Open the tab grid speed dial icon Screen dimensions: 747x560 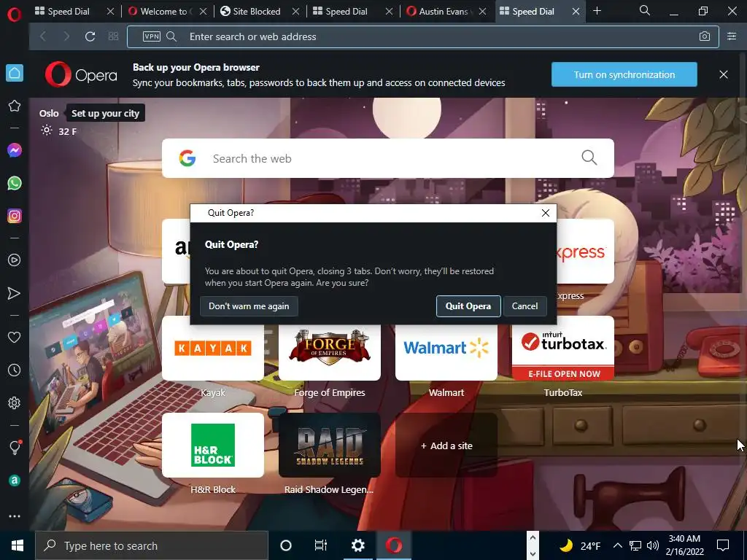pos(113,36)
